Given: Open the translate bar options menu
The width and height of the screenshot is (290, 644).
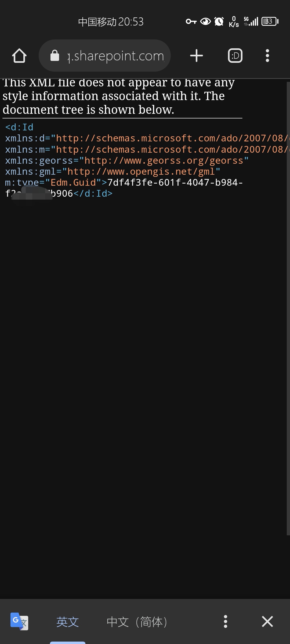Looking at the screenshot, I should (x=226, y=621).
